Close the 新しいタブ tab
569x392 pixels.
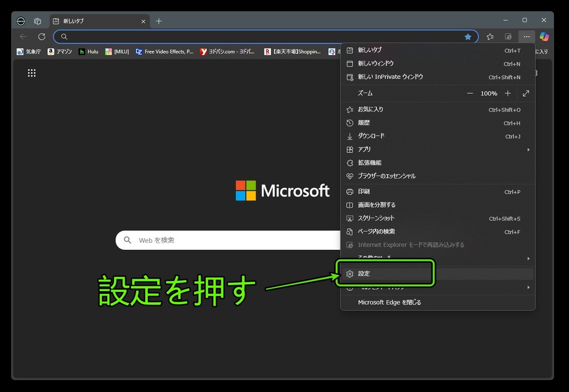coord(143,22)
